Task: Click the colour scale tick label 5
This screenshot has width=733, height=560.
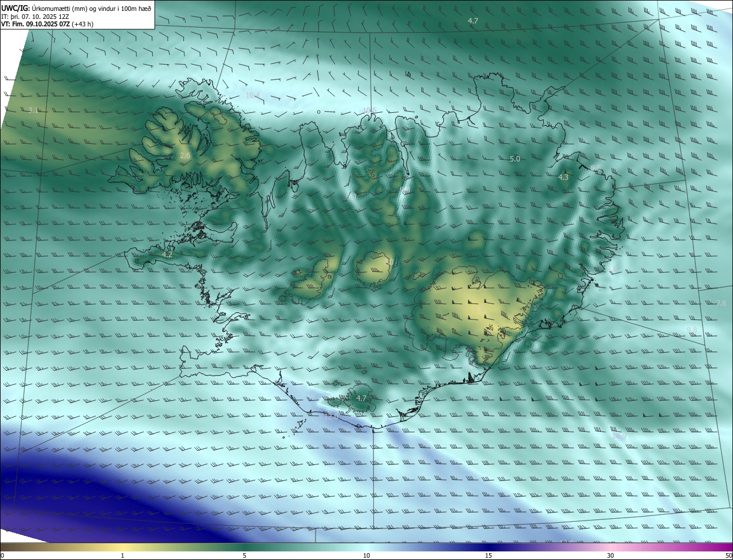Action: pyautogui.click(x=245, y=555)
